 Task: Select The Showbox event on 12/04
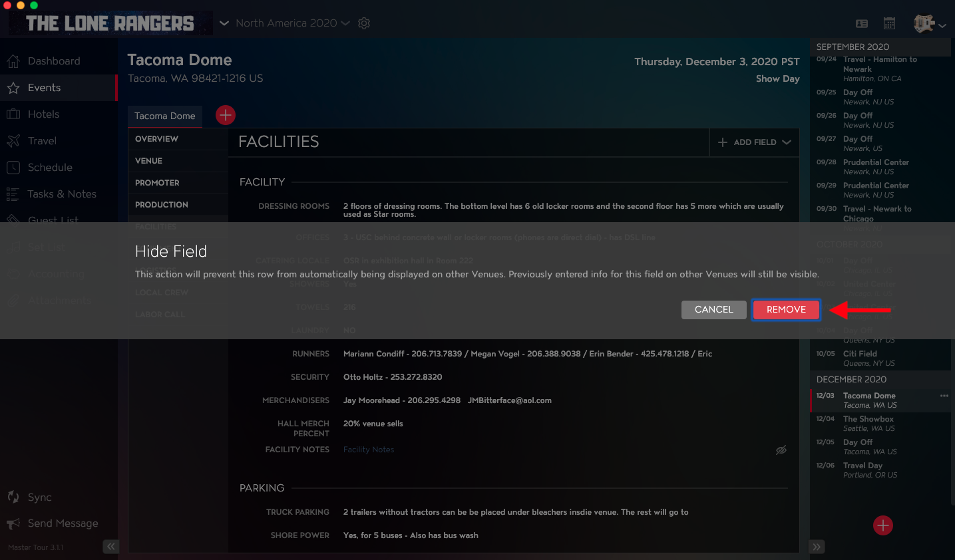click(x=880, y=424)
